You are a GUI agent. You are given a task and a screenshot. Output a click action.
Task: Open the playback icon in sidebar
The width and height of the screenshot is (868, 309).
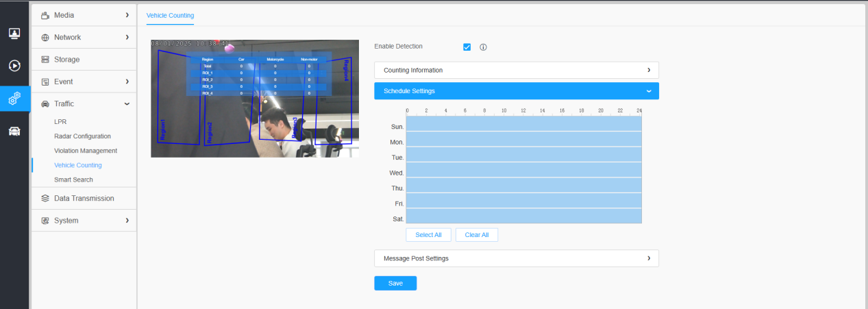click(x=14, y=66)
